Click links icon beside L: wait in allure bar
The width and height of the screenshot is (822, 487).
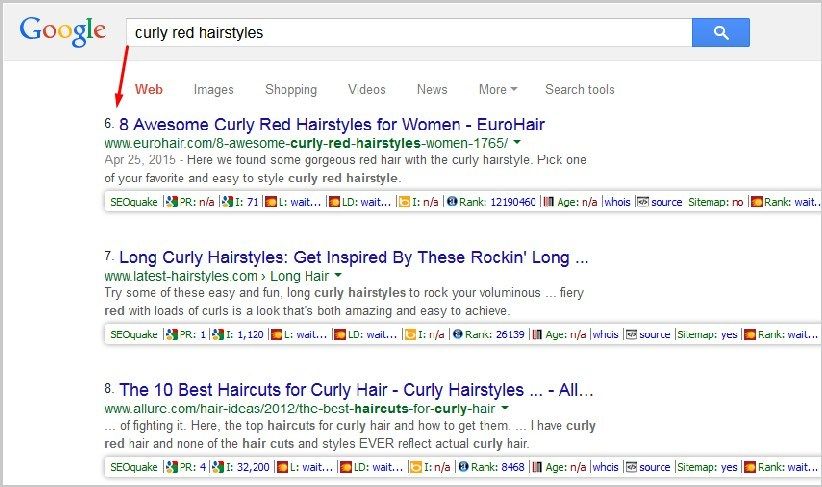282,467
